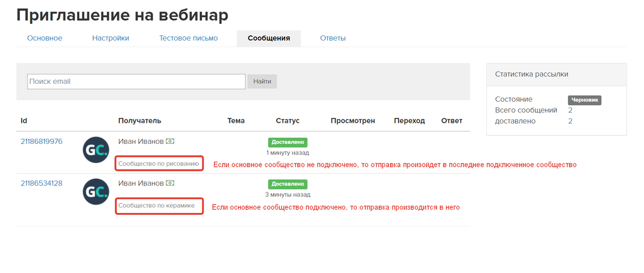Image resolution: width=644 pixels, height=273 pixels.
Task: Click the Найти search button
Action: (262, 82)
